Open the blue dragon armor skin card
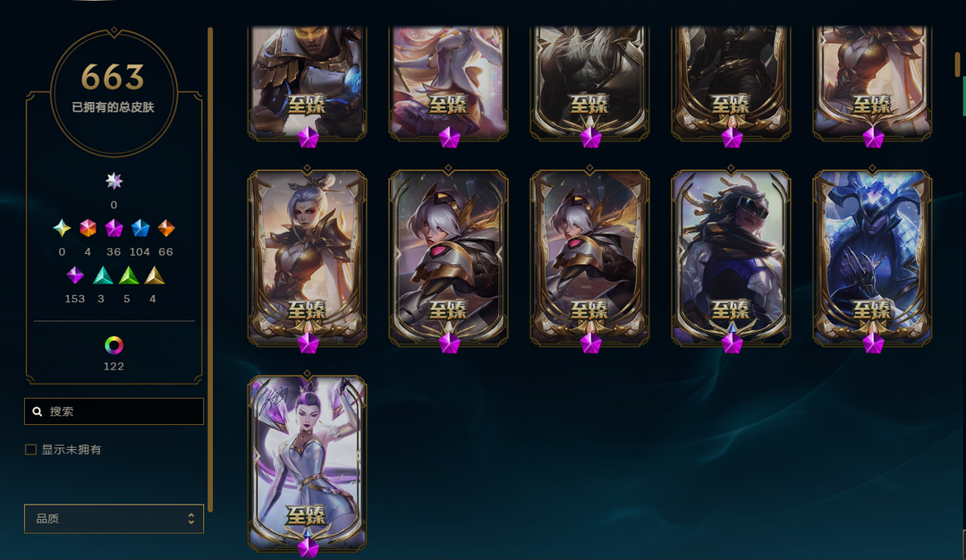966x560 pixels. [x=872, y=258]
